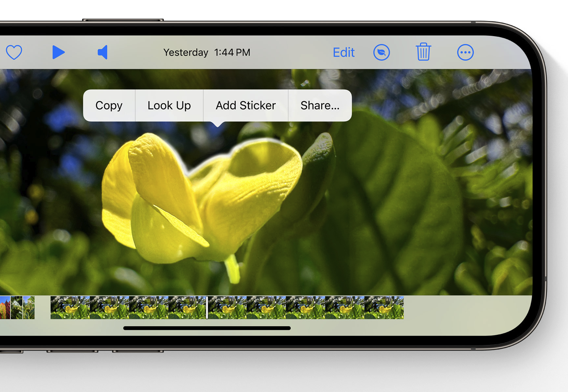The height and width of the screenshot is (392, 568).
Task: Tap the white playhead on the scrubber
Action: [207, 308]
